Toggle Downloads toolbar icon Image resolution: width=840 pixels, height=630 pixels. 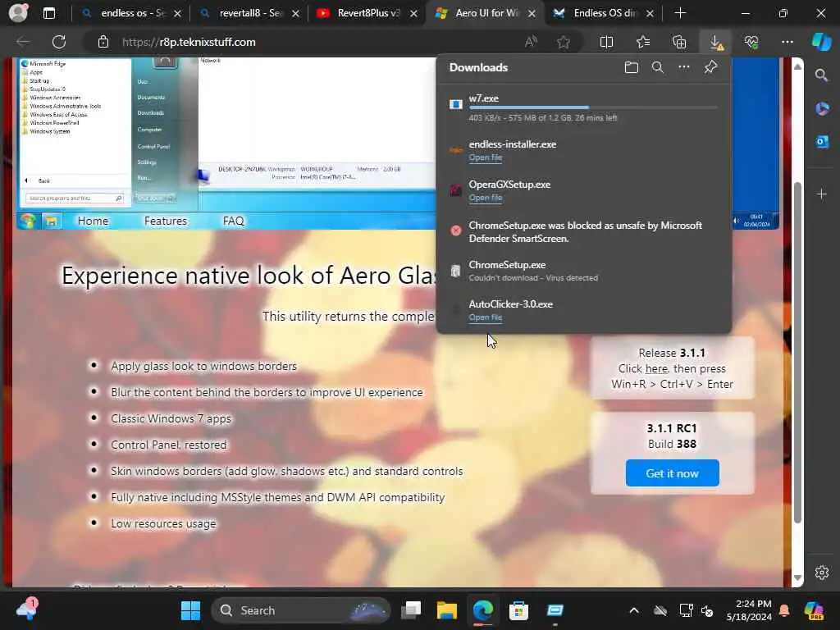(715, 42)
